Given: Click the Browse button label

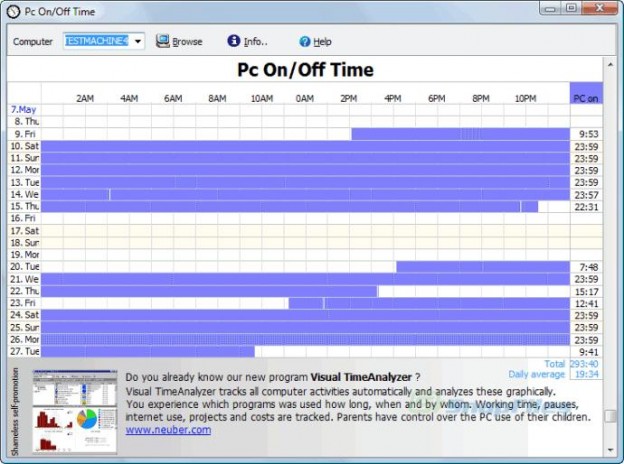Looking at the screenshot, I should tap(187, 41).
